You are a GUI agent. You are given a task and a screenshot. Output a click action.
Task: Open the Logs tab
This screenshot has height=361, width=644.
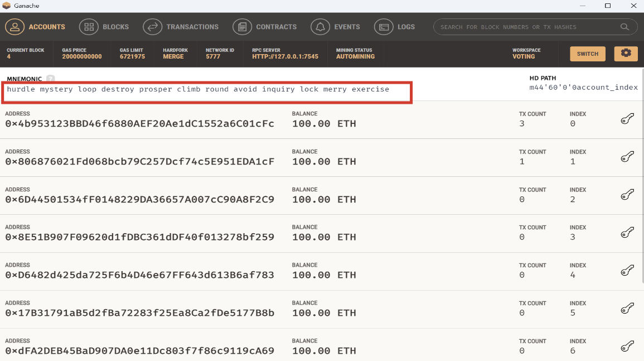(x=394, y=27)
